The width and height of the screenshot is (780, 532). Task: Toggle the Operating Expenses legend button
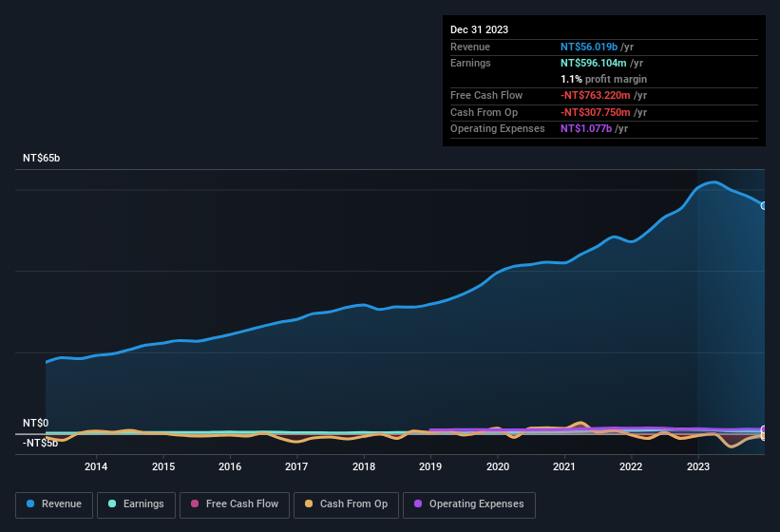[x=469, y=504]
